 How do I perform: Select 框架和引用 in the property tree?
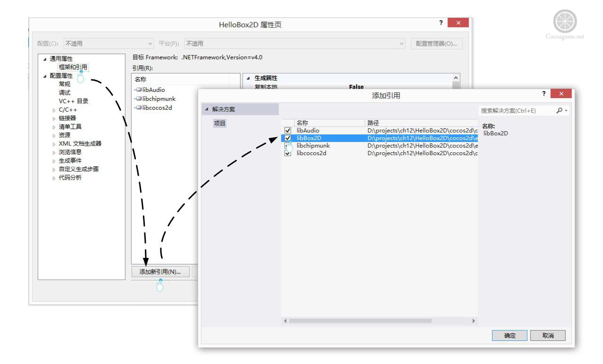coord(73,67)
